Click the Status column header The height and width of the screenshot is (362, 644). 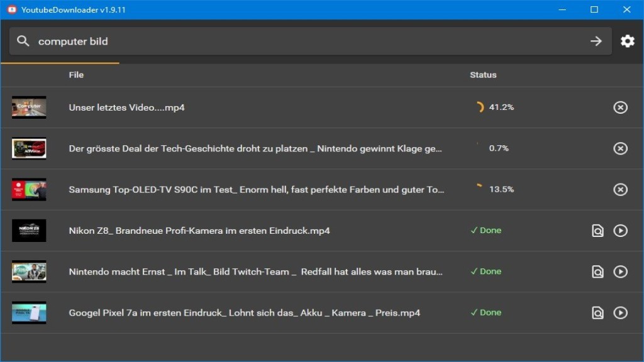482,74
